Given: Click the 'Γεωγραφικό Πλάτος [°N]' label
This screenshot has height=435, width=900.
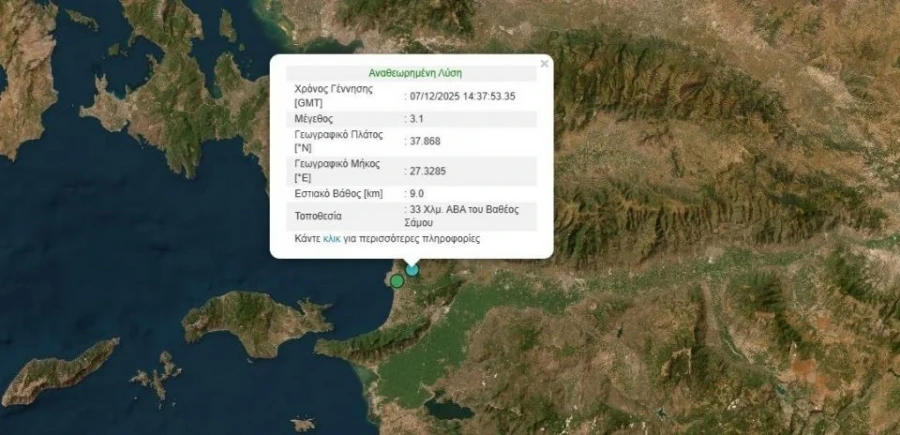Looking at the screenshot, I should click(x=338, y=141).
